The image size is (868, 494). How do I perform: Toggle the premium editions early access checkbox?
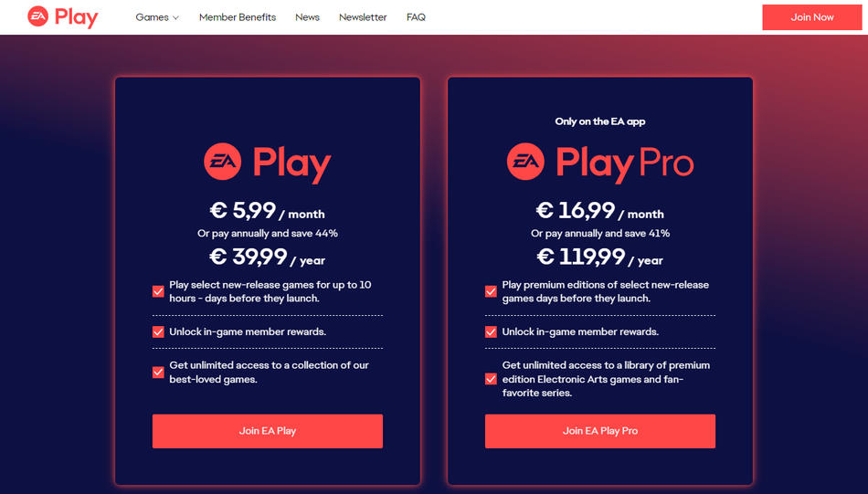(491, 292)
